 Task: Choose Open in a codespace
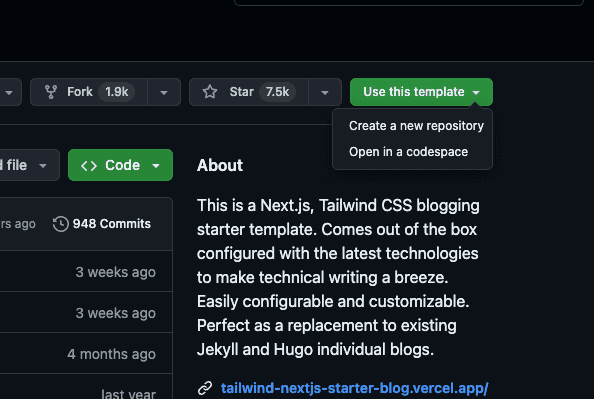click(408, 152)
